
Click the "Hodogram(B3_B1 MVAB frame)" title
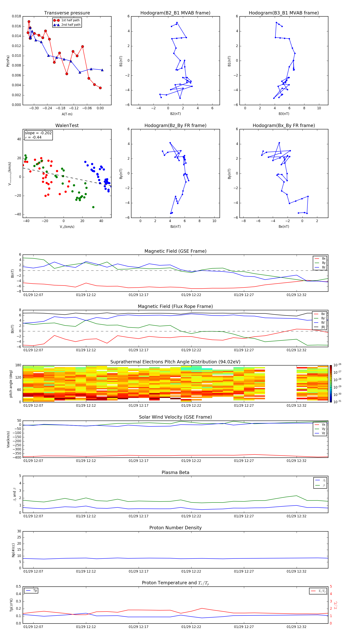click(284, 13)
